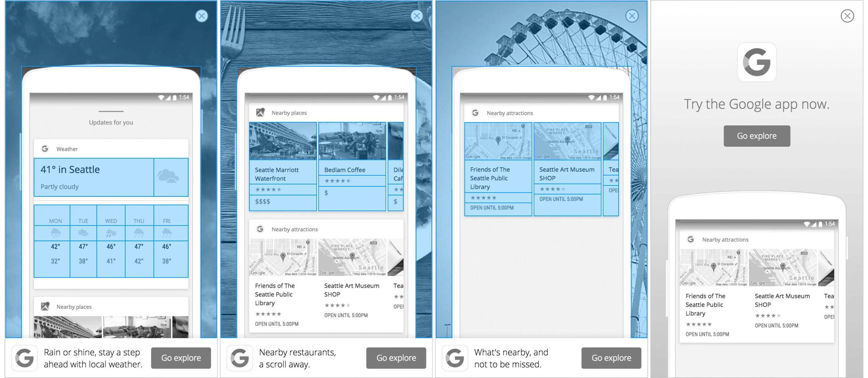
Task: Tap Friends of The Seattle Public Library in third phone
Action: click(490, 178)
